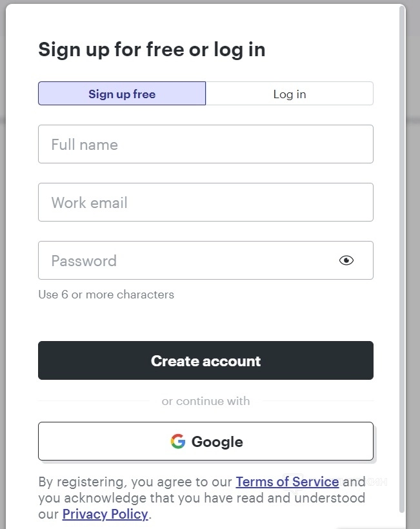Open the Privacy Policy link
Image resolution: width=420 pixels, height=529 pixels.
pos(105,514)
